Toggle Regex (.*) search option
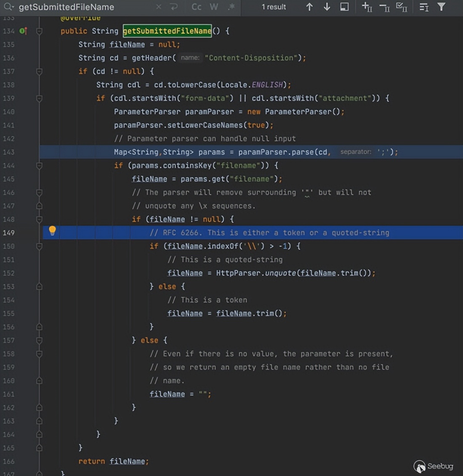The width and height of the screenshot is (463, 476). (231, 7)
